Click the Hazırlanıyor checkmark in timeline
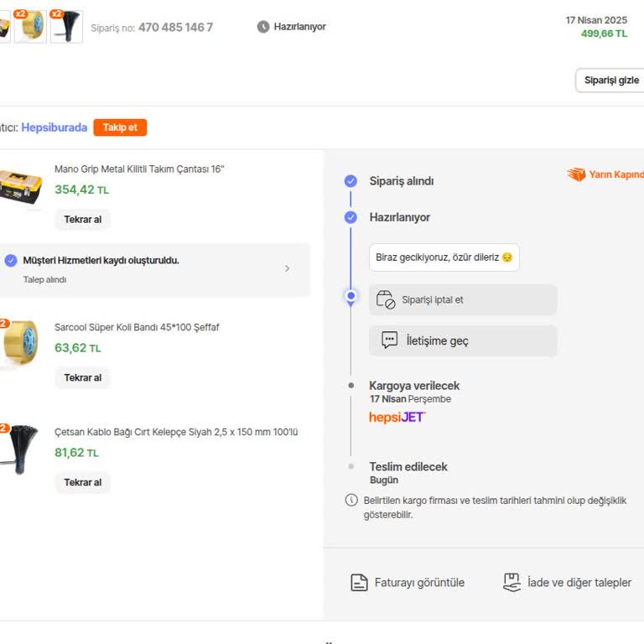This screenshot has width=644, height=644. pos(351,217)
